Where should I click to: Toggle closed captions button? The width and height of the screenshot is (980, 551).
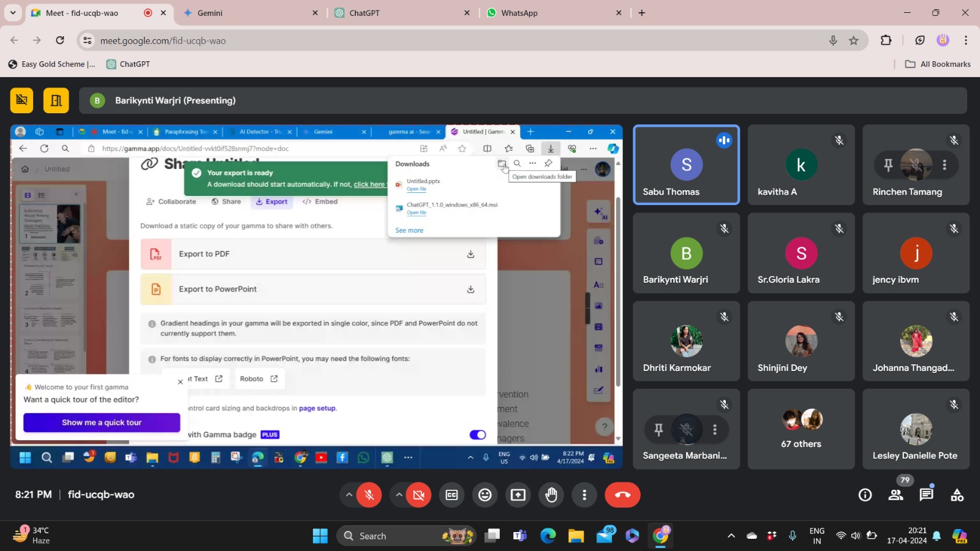452,495
